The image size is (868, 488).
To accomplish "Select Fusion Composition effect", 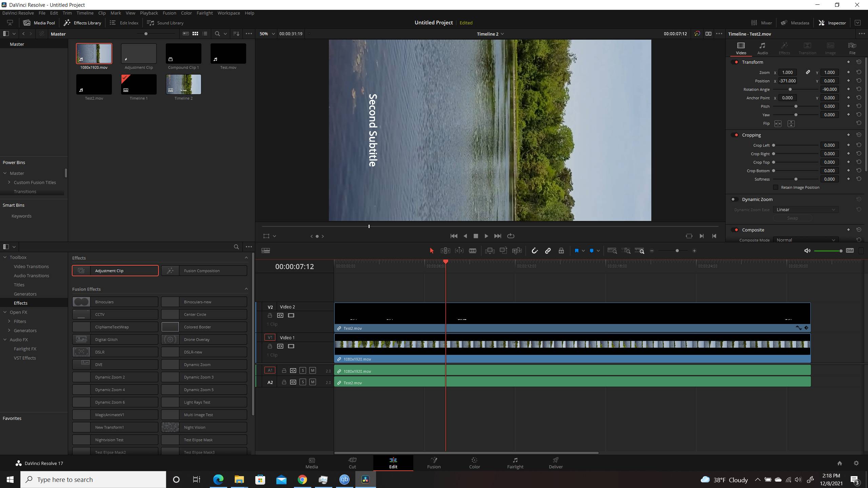I will 204,271.
